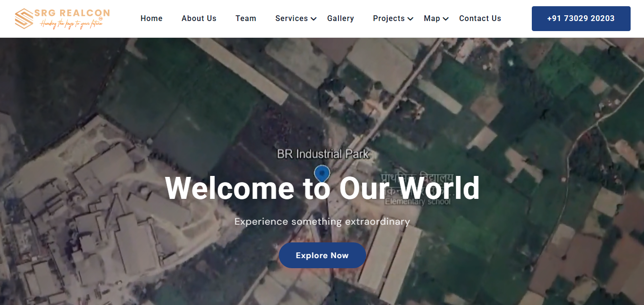This screenshot has height=305, width=644.
Task: Click the Projects menu label
Action: (x=389, y=19)
